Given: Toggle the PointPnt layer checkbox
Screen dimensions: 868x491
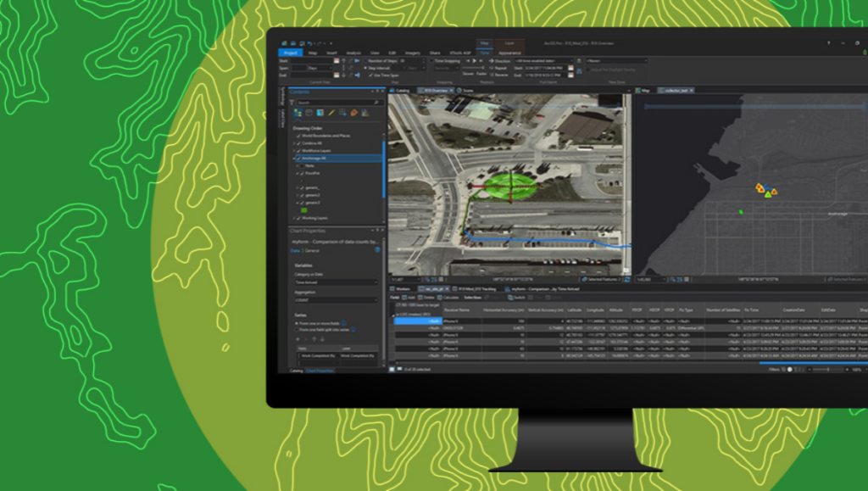Looking at the screenshot, I should tap(303, 173).
